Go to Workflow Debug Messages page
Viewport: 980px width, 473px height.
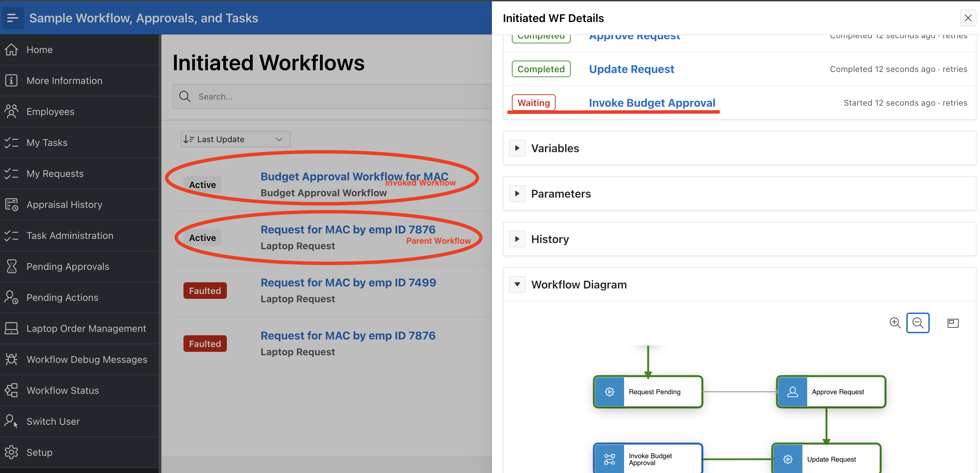point(87,359)
